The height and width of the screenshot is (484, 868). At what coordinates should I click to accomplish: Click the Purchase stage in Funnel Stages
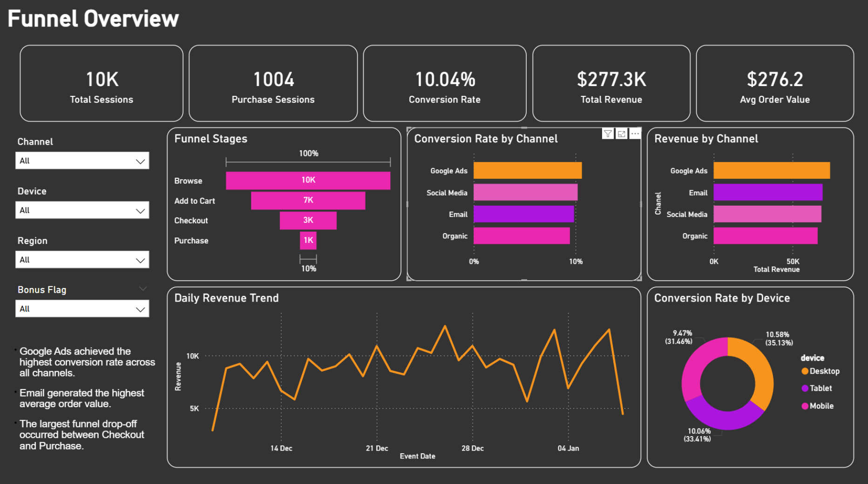click(308, 240)
